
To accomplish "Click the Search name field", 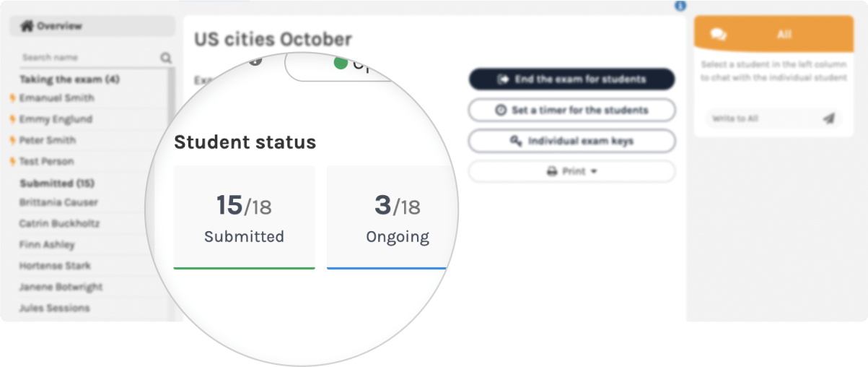I will pyautogui.click(x=87, y=58).
